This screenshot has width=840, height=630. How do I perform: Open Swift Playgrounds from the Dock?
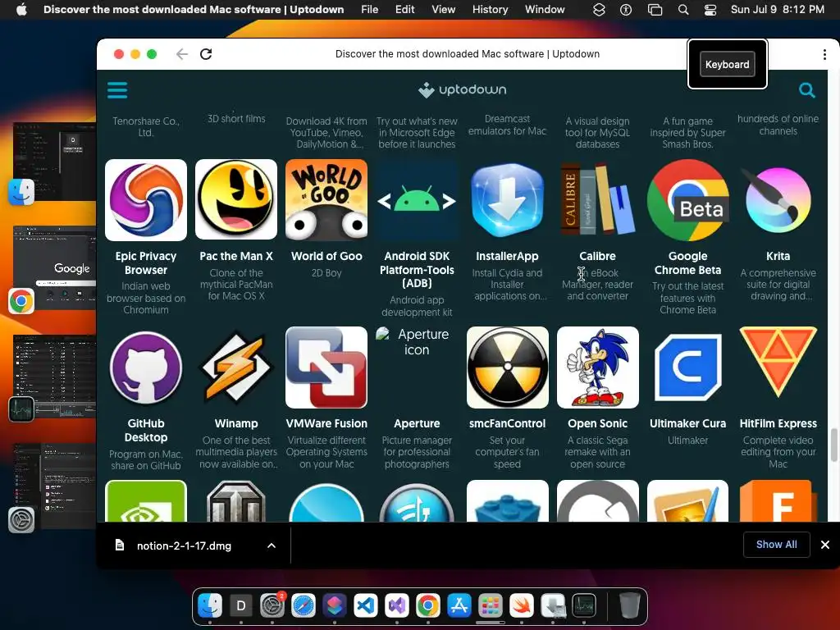click(x=521, y=606)
